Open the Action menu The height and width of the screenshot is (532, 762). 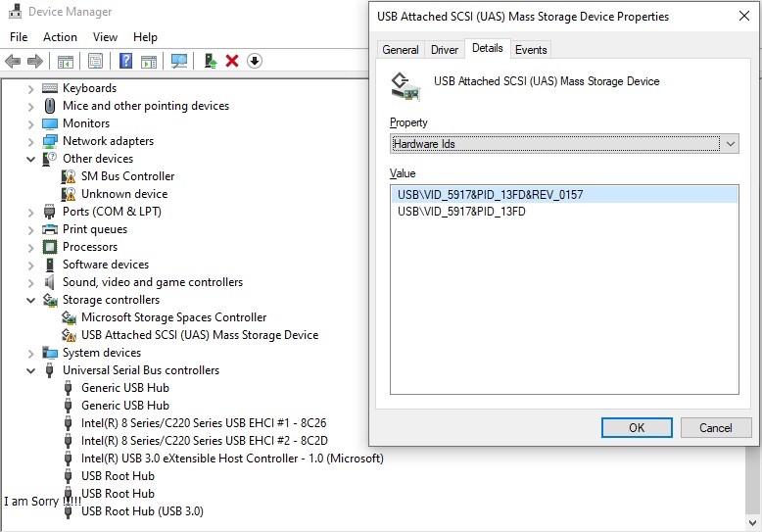click(60, 37)
